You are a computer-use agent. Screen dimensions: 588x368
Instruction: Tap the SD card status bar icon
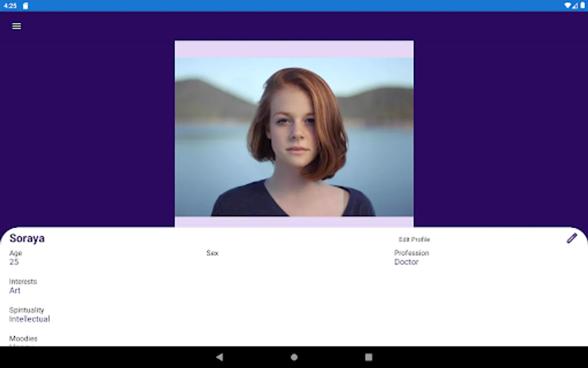click(25, 6)
